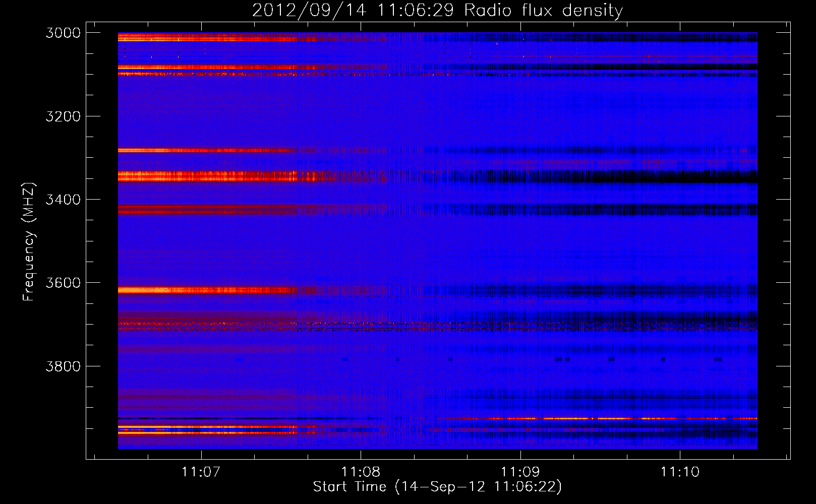The height and width of the screenshot is (504, 816).
Task: Click the 11:09 time tick label
Action: (x=520, y=472)
